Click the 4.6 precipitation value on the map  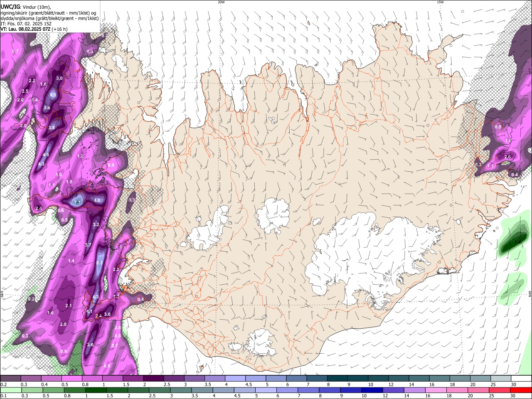click(x=46, y=155)
